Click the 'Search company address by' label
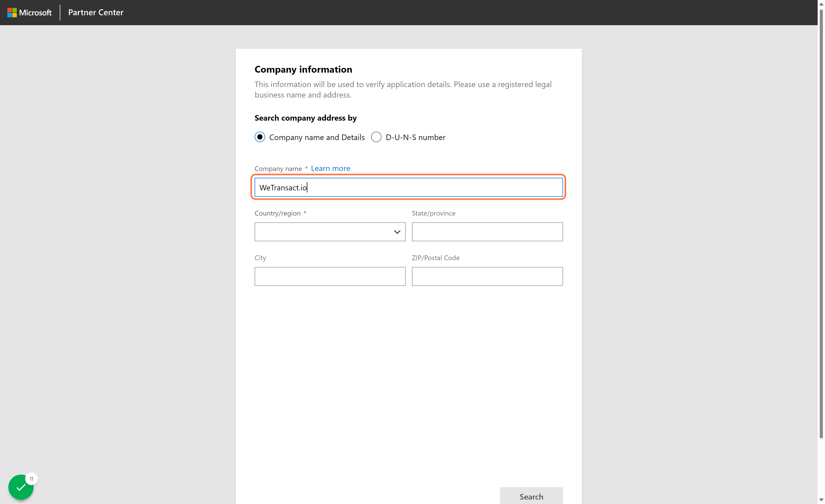 [x=306, y=118]
